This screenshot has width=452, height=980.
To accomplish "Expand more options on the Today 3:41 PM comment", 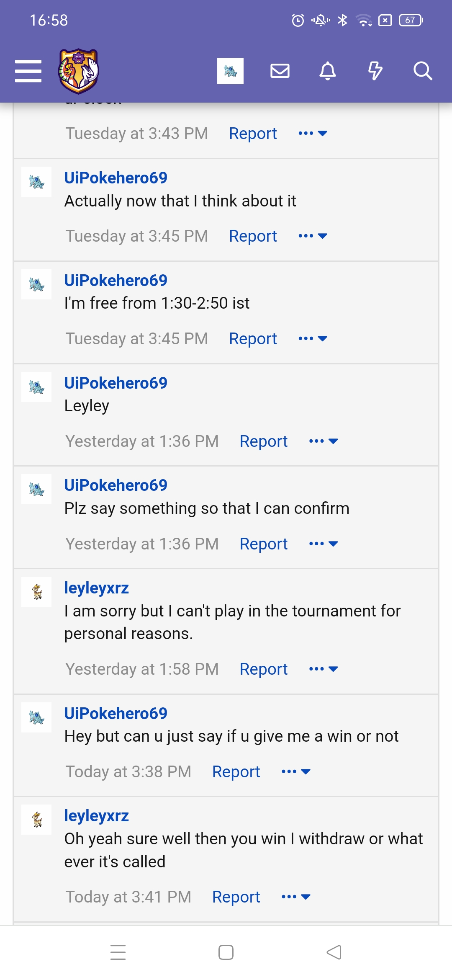I will 296,897.
